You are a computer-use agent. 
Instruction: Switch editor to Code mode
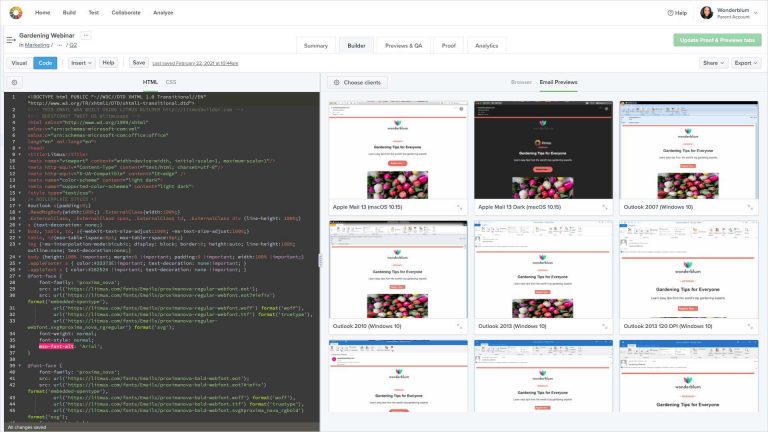coord(45,63)
